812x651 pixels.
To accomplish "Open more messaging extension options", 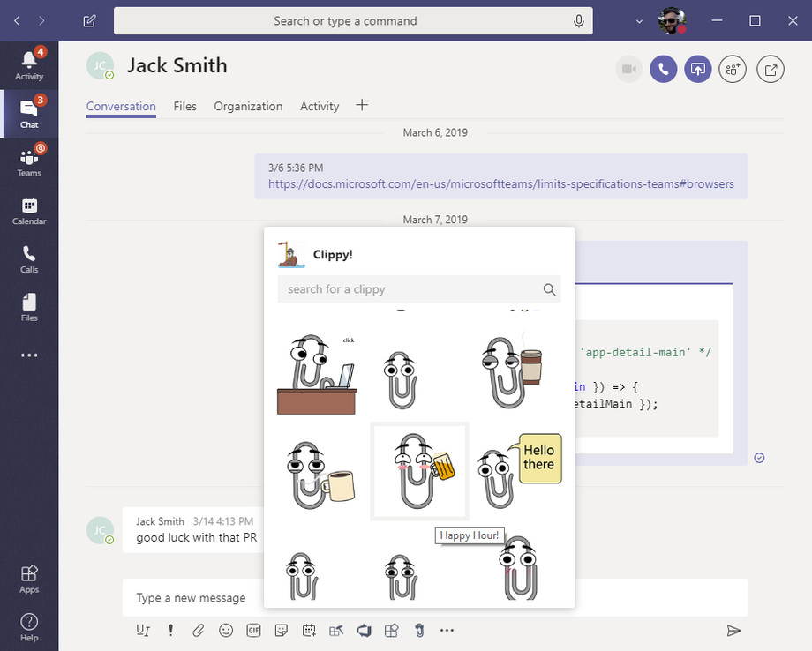I will (x=447, y=630).
